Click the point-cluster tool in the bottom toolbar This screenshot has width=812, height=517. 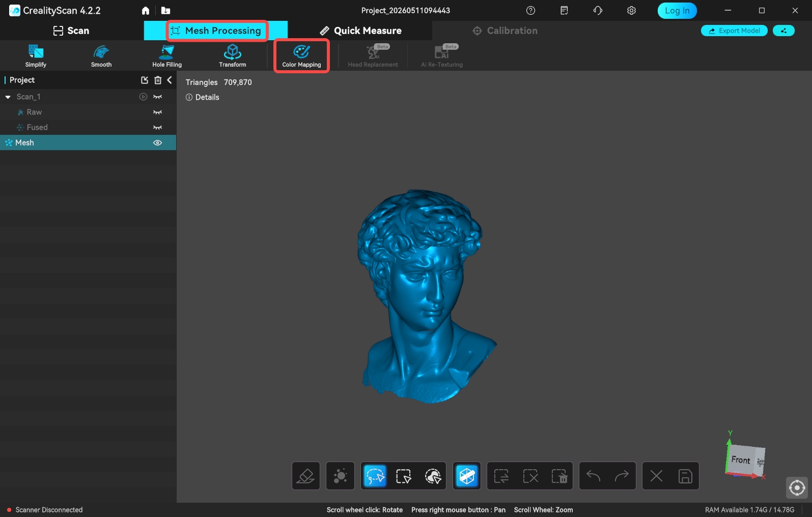tap(340, 476)
